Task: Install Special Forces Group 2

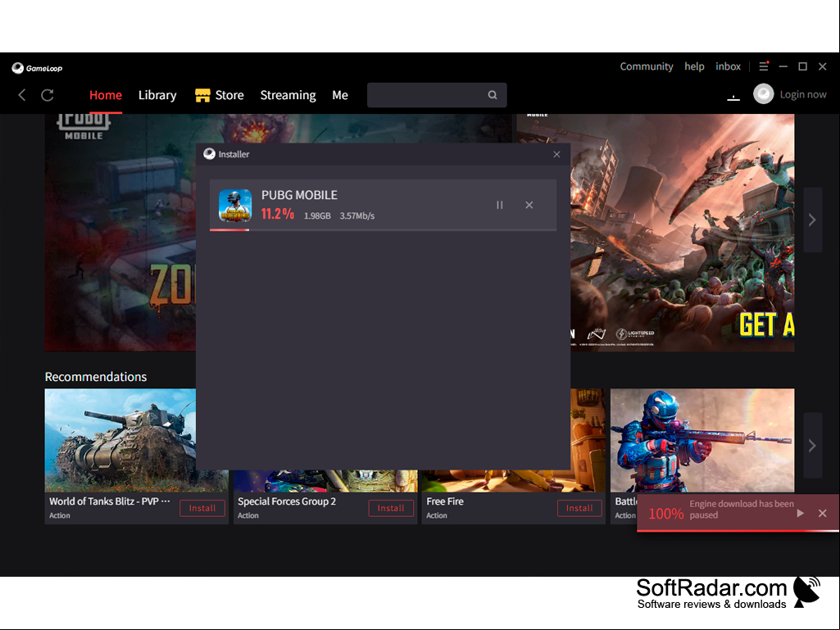Action: (x=391, y=508)
